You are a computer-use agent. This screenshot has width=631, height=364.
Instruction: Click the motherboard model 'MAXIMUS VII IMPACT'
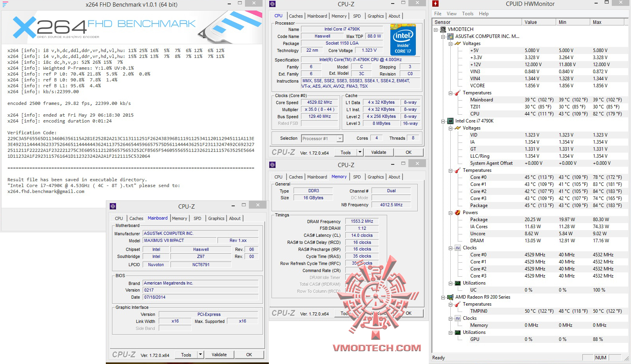click(x=180, y=240)
